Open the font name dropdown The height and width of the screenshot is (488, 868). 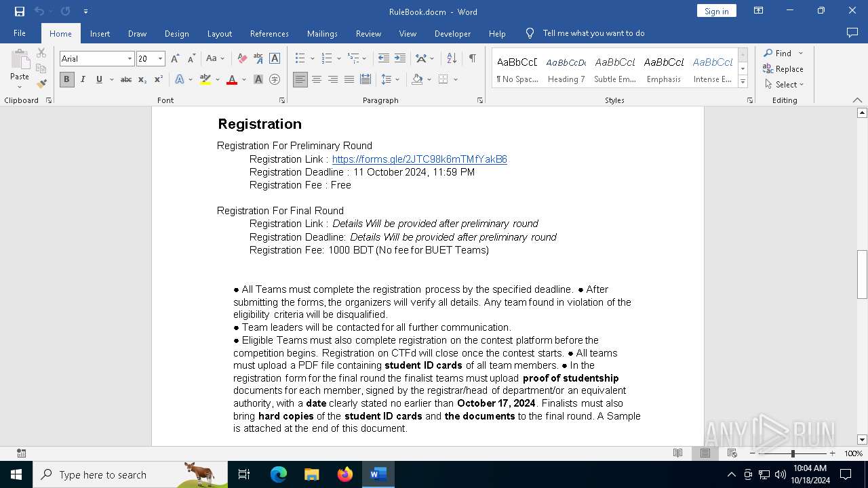click(130, 59)
